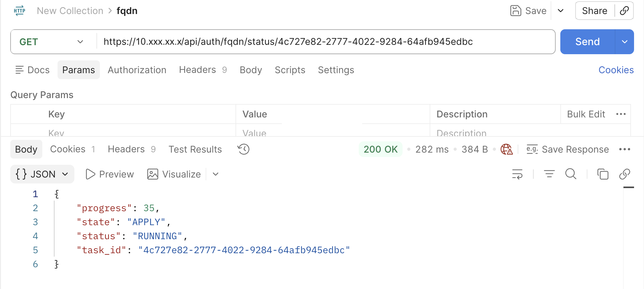Open the Settings tab

336,70
